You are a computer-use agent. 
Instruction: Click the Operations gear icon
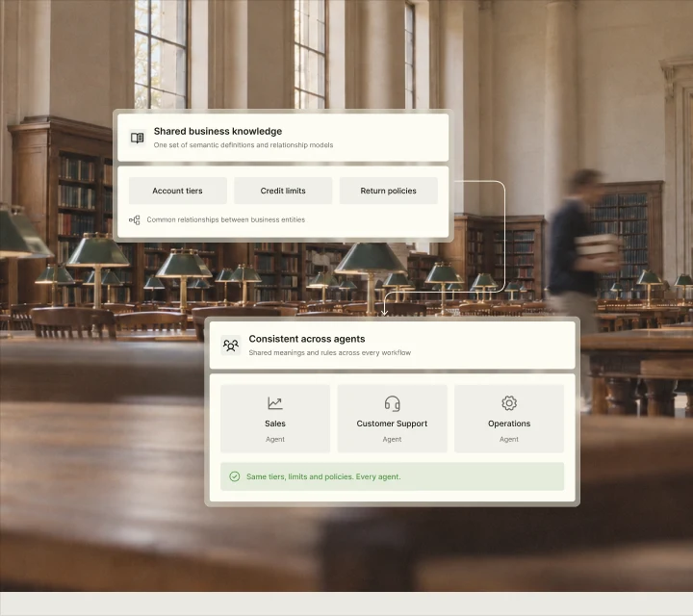[x=509, y=403]
